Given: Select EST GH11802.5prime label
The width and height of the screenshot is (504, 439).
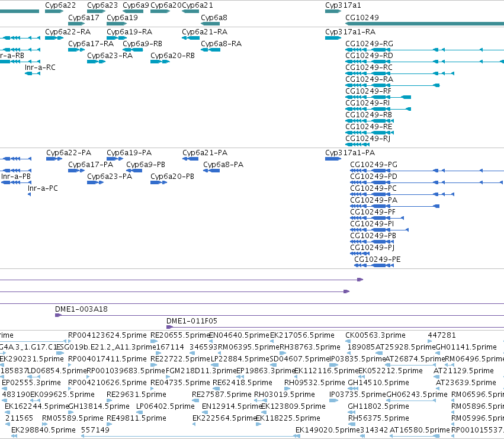Looking at the screenshot, I should [x=378, y=406].
